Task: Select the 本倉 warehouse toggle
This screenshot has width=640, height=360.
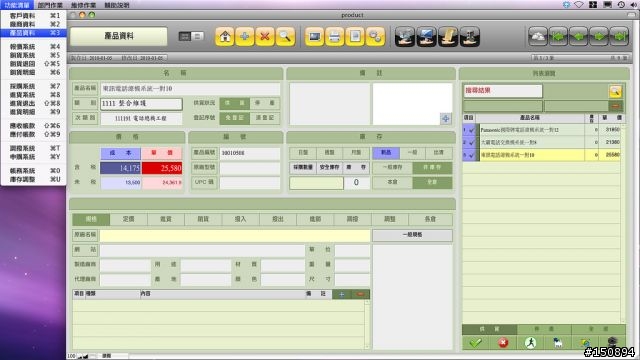Action: 392,182
